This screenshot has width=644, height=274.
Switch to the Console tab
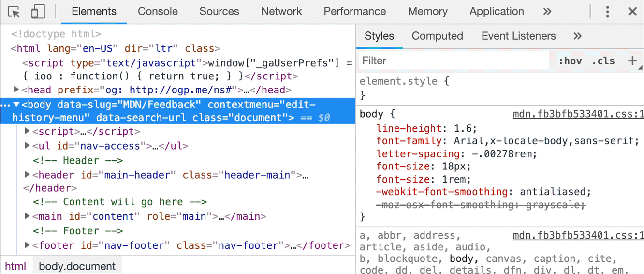click(158, 12)
